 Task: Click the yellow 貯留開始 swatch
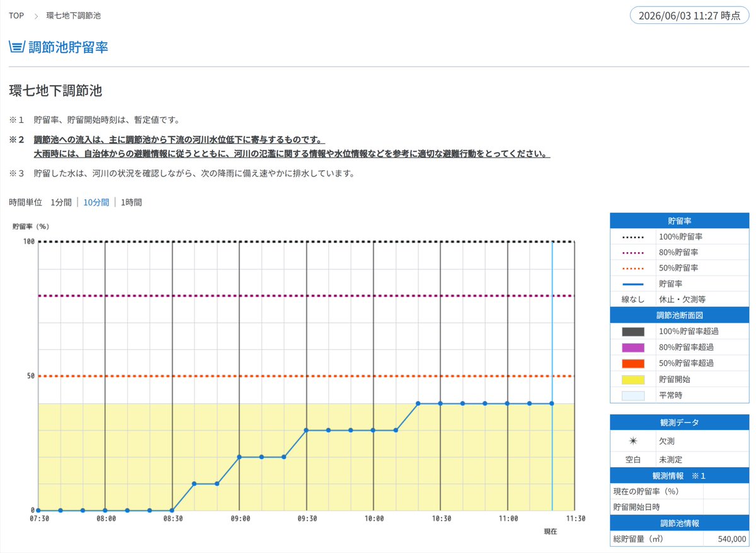[633, 380]
